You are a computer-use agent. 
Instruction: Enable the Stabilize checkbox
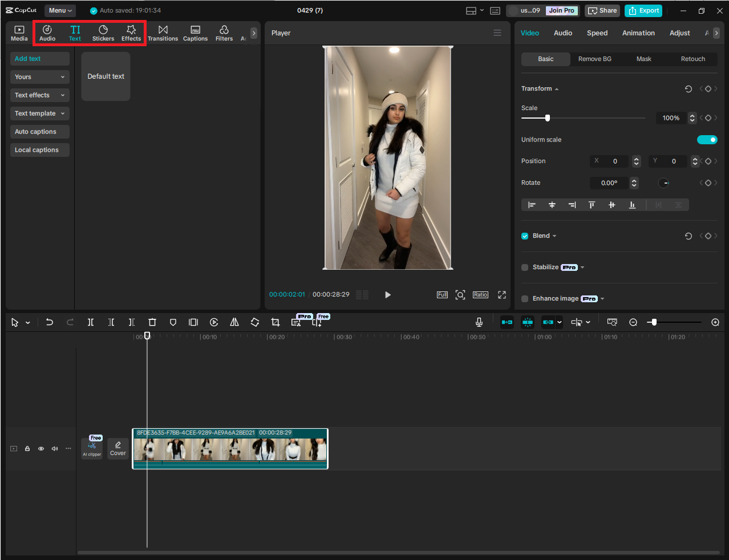[x=525, y=267]
